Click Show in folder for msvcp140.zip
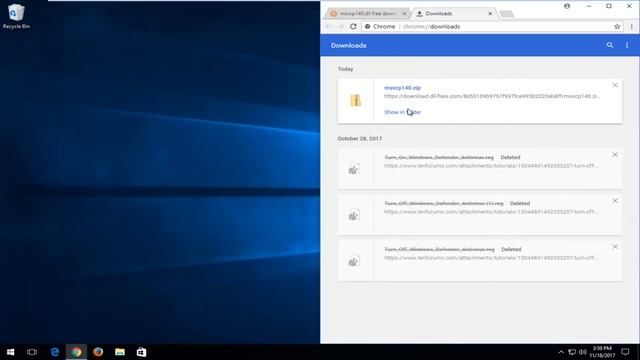 (402, 112)
